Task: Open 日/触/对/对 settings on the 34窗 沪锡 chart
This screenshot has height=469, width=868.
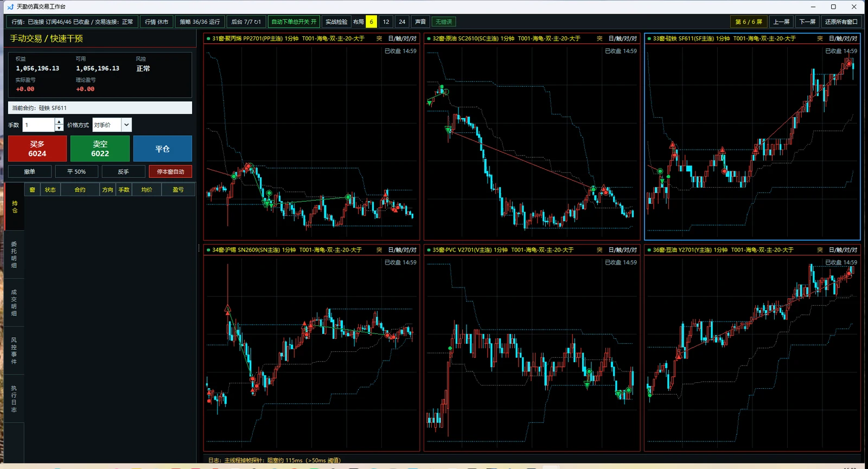Action: click(402, 250)
